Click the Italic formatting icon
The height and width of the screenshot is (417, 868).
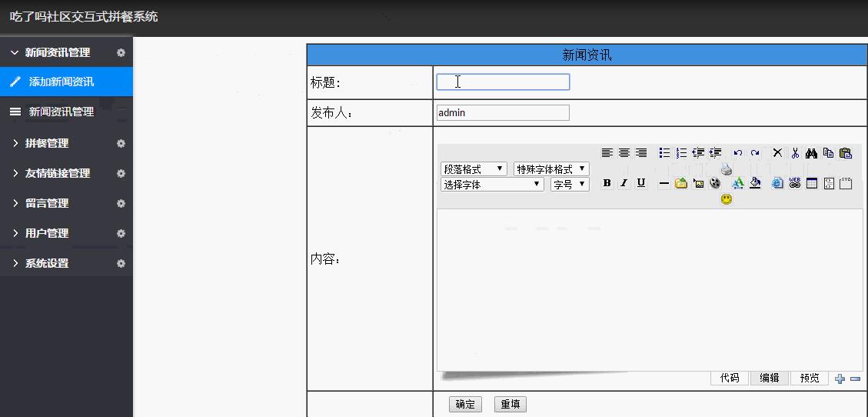tap(624, 183)
